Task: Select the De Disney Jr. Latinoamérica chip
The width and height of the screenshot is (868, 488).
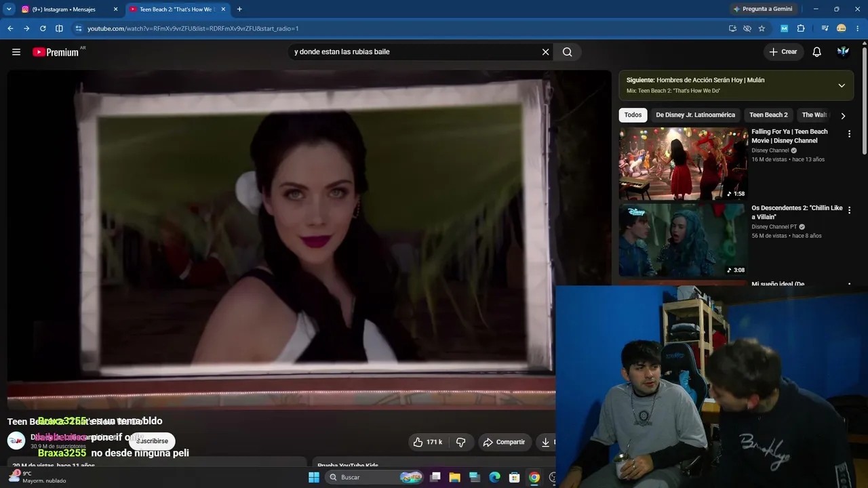Action: [x=695, y=115]
